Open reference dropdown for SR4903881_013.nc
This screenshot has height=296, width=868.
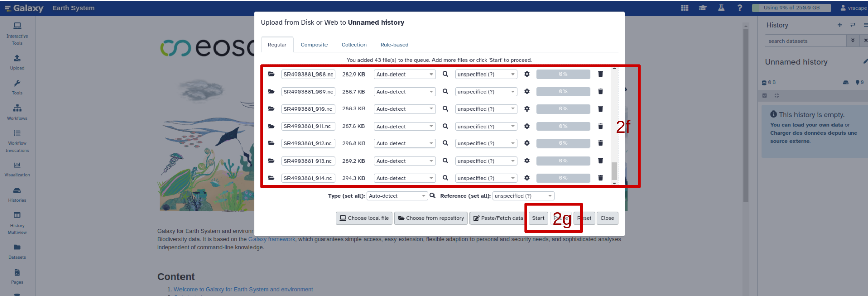click(486, 161)
